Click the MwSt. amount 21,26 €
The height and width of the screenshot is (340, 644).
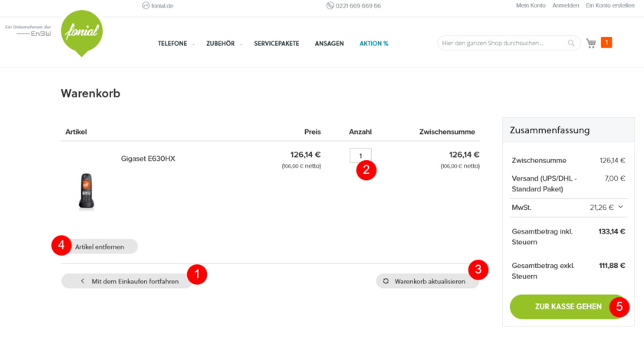(x=602, y=208)
